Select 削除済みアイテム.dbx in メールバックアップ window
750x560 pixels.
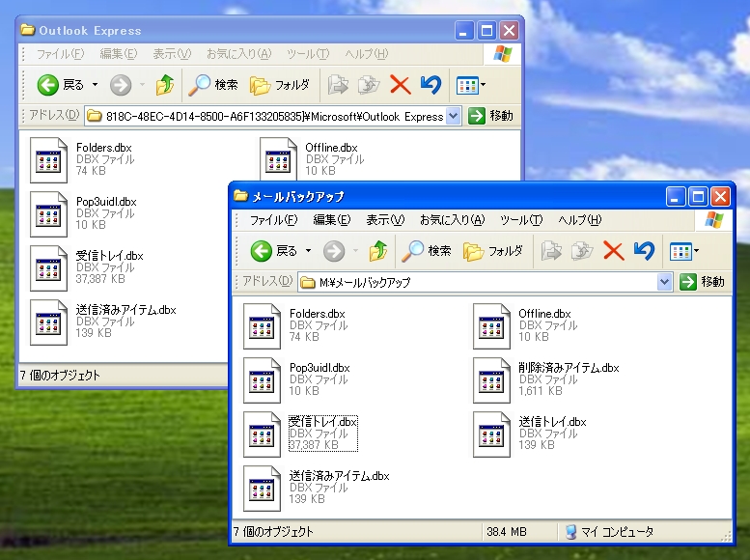pos(546,379)
